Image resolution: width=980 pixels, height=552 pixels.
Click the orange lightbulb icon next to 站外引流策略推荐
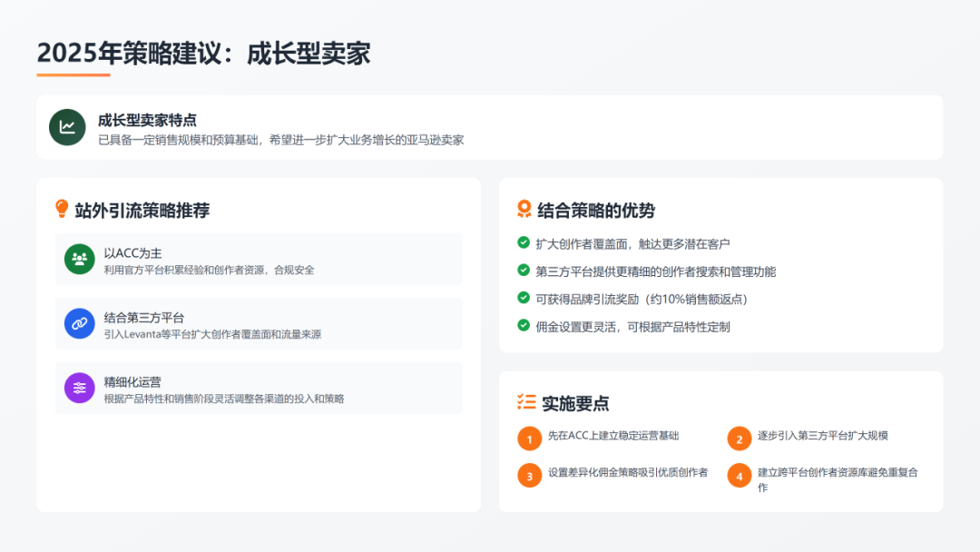[62, 209]
